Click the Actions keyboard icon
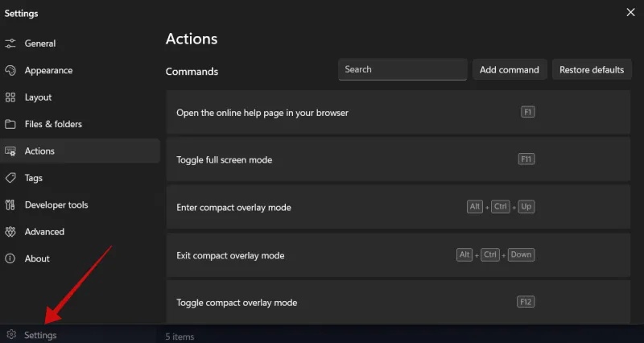The height and width of the screenshot is (343, 644). (10, 151)
